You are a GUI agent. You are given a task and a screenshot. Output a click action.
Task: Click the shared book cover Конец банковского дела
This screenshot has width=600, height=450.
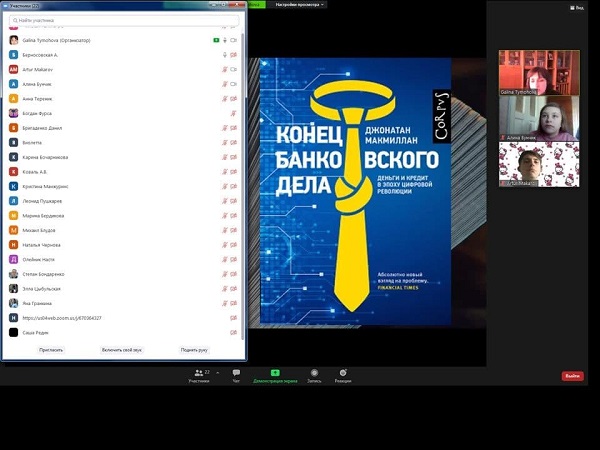click(355, 191)
